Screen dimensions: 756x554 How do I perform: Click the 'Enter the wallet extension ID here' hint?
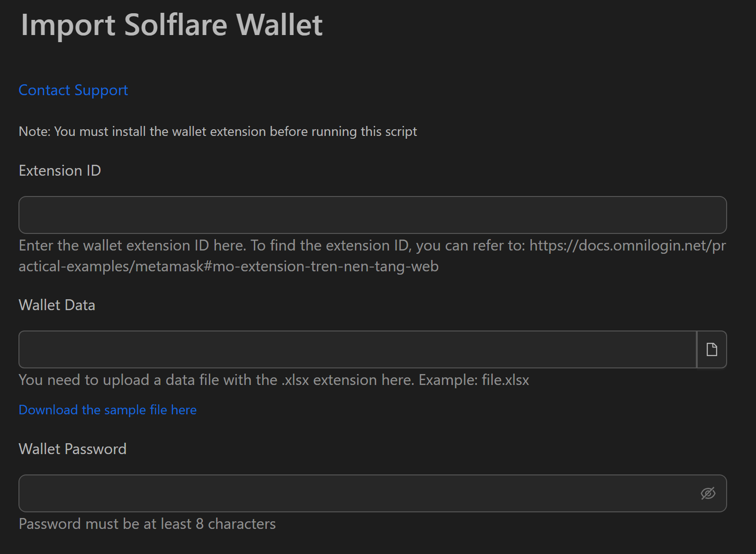point(132,245)
